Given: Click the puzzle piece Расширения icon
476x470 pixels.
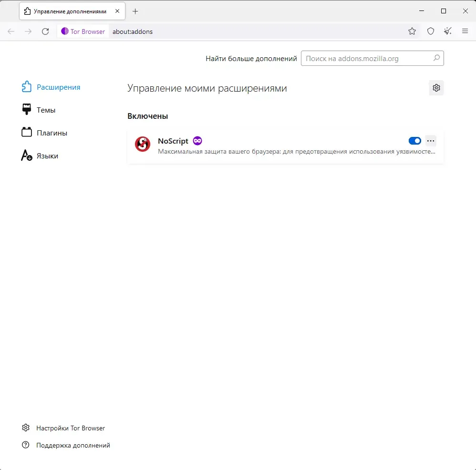Looking at the screenshot, I should pos(27,87).
